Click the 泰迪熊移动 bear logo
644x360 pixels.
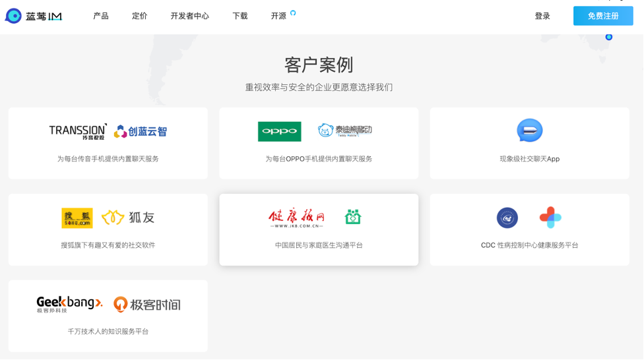point(344,130)
